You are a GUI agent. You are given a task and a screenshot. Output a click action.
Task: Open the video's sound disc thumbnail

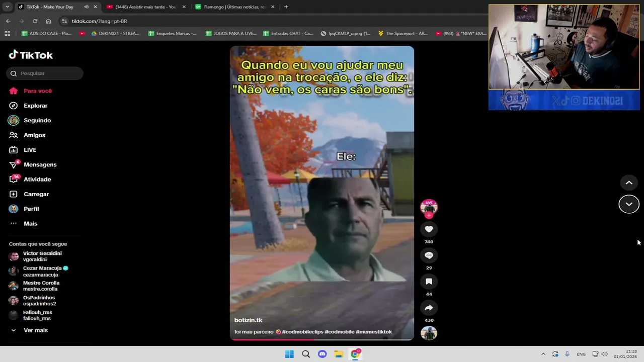(429, 333)
